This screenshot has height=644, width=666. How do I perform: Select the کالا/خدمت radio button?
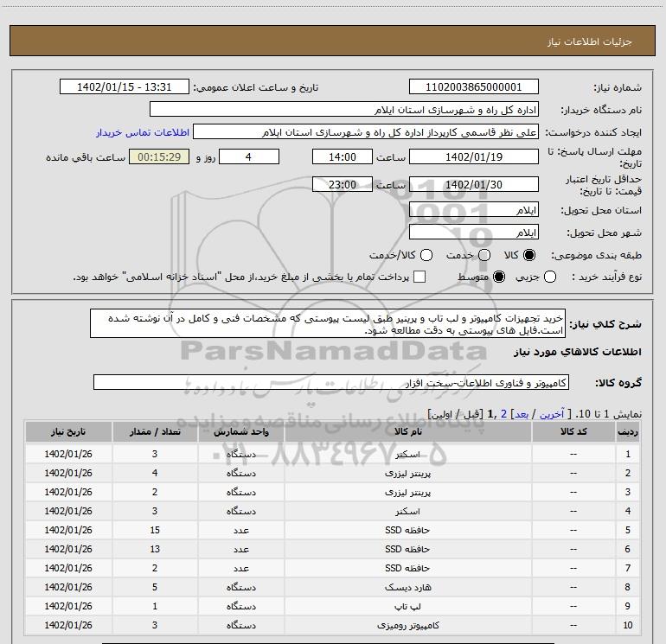point(426,255)
